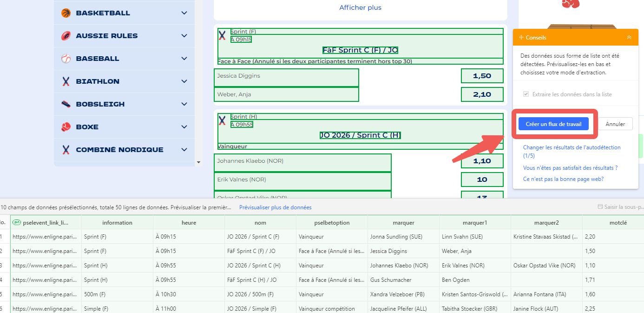The image size is (644, 313).
Task: Click the Créer un flux de travail button
Action: [554, 123]
